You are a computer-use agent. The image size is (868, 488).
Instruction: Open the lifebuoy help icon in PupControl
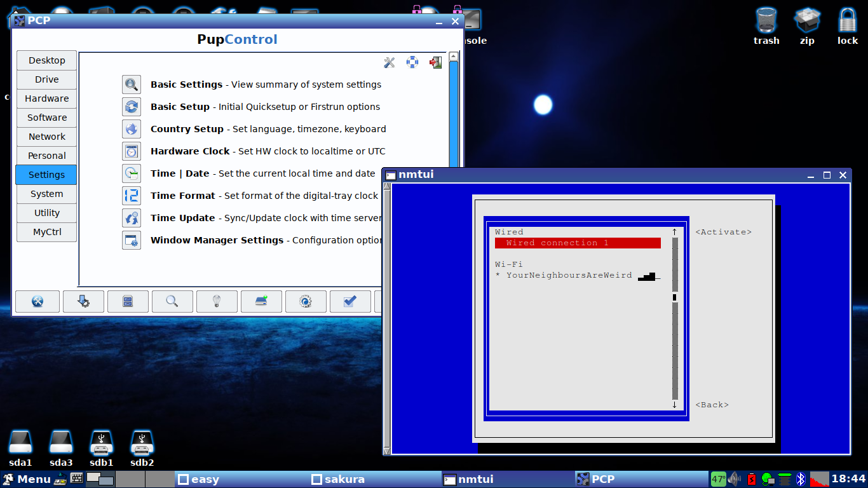[x=412, y=62]
